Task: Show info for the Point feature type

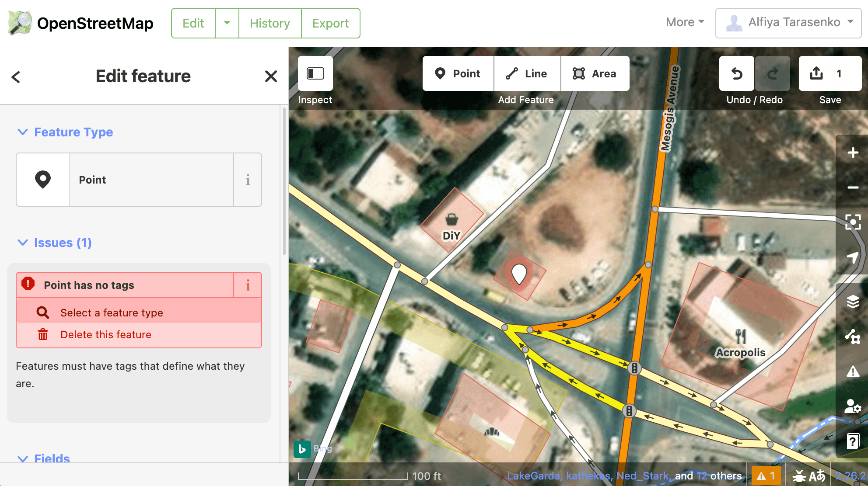Action: coord(248,180)
